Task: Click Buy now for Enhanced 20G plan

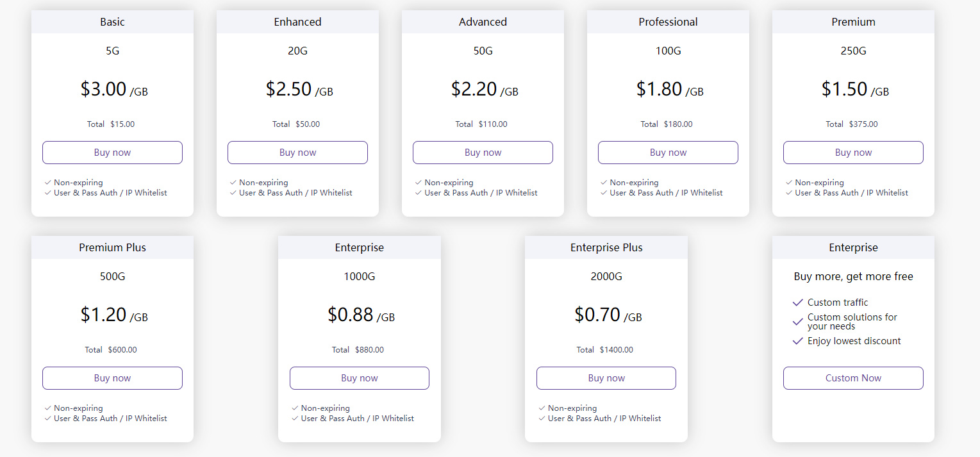Action: (x=297, y=153)
